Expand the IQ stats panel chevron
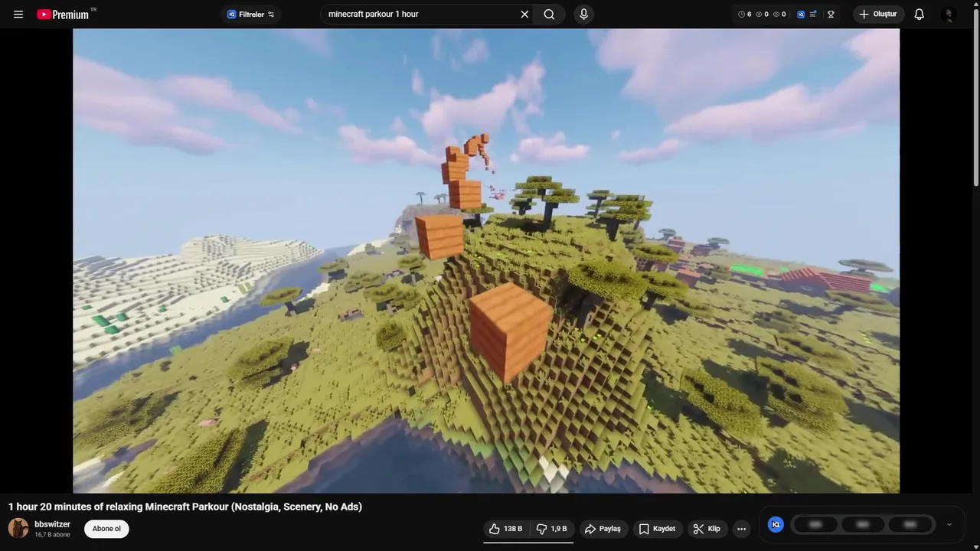 (949, 525)
